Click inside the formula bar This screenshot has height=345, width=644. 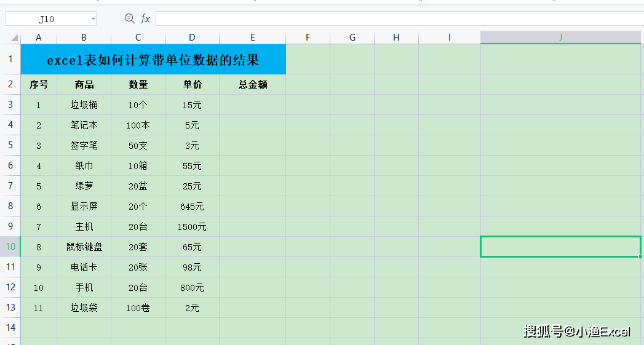coord(399,19)
